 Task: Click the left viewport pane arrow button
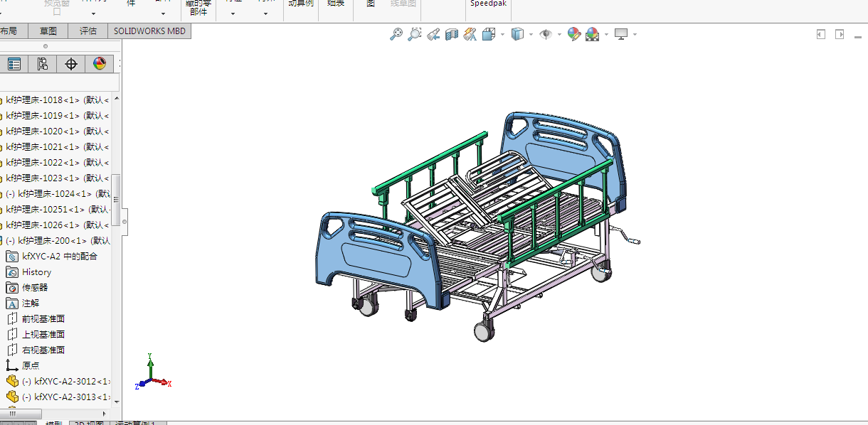(x=820, y=34)
